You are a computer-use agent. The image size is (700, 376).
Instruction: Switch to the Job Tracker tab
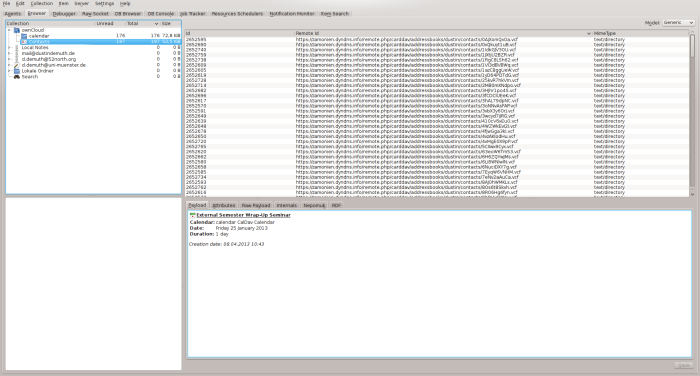click(x=192, y=14)
